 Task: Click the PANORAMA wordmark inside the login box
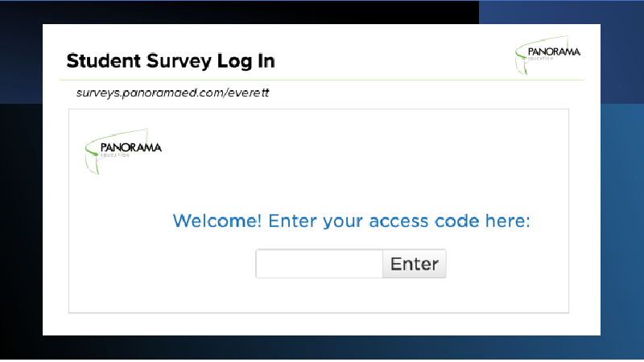click(131, 147)
